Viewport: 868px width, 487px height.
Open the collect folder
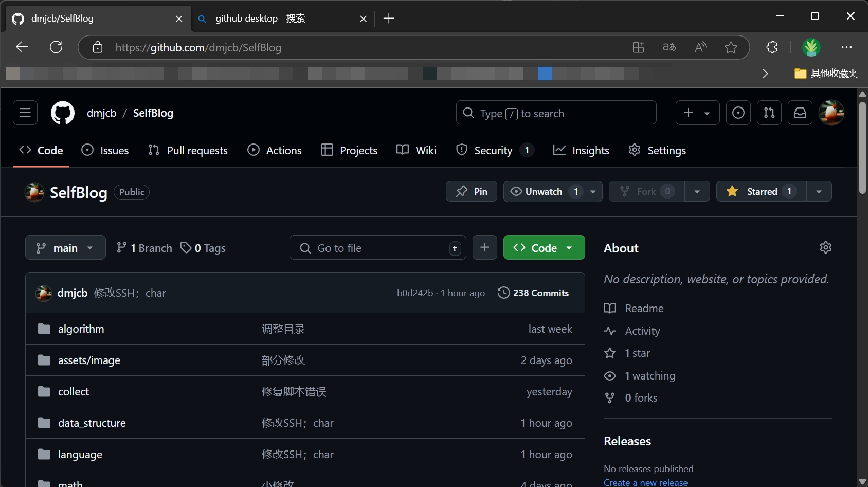point(74,392)
